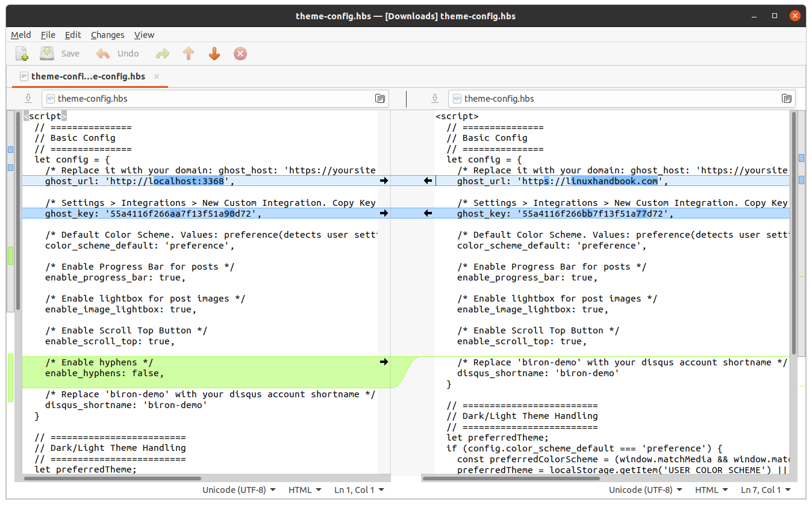This screenshot has height=505, width=812.
Task: Jump to the previous change
Action: (x=188, y=54)
